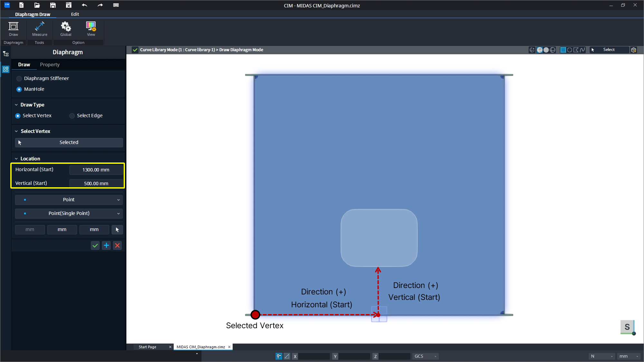Viewport: 644px width, 362px height.
Task: Click the Z coordinate input in status bar
Action: [394, 356]
